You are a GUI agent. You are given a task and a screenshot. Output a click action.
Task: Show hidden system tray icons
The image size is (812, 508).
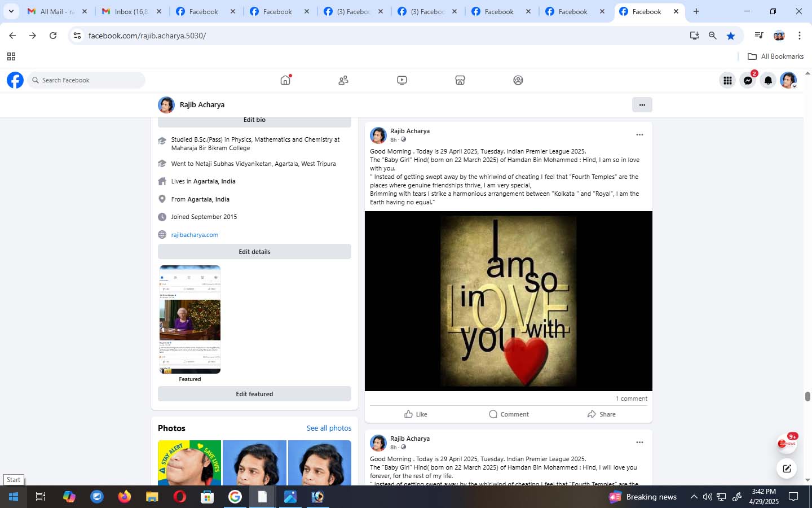[x=694, y=497]
